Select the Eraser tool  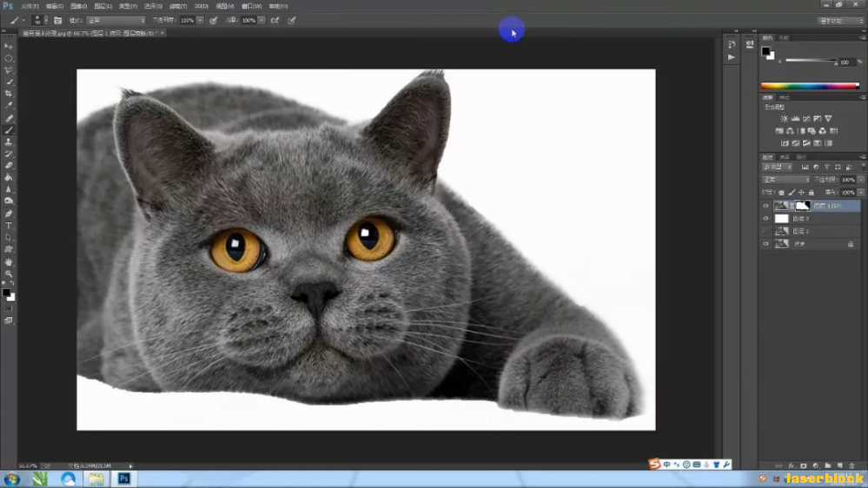click(x=9, y=166)
